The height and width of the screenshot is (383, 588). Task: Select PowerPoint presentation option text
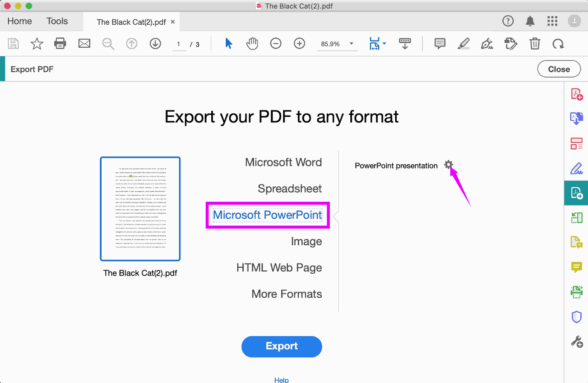click(396, 165)
